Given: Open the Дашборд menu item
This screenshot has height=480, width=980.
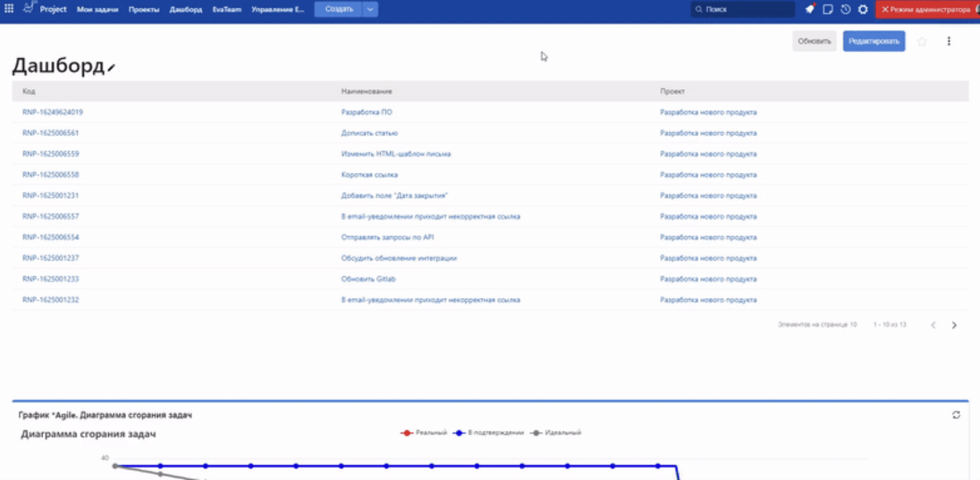Looking at the screenshot, I should (186, 9).
